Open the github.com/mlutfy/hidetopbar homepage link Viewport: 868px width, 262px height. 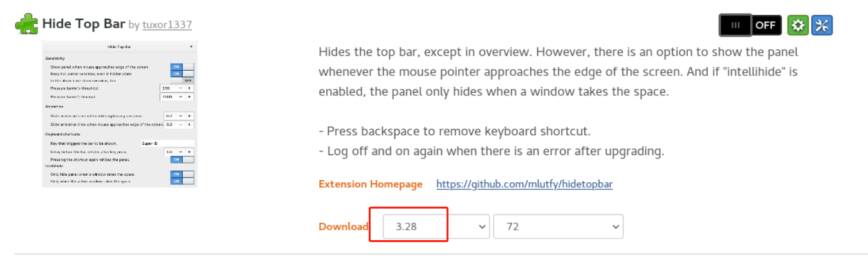pos(524,184)
